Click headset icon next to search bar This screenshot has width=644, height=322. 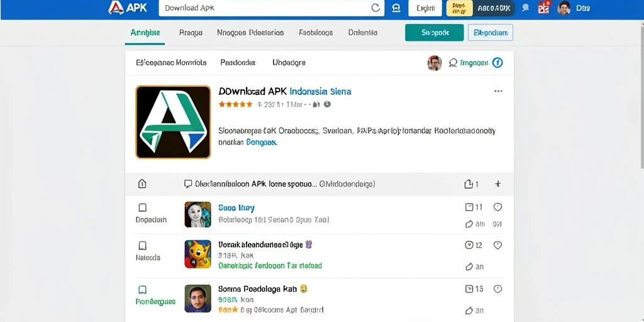pyautogui.click(x=396, y=8)
